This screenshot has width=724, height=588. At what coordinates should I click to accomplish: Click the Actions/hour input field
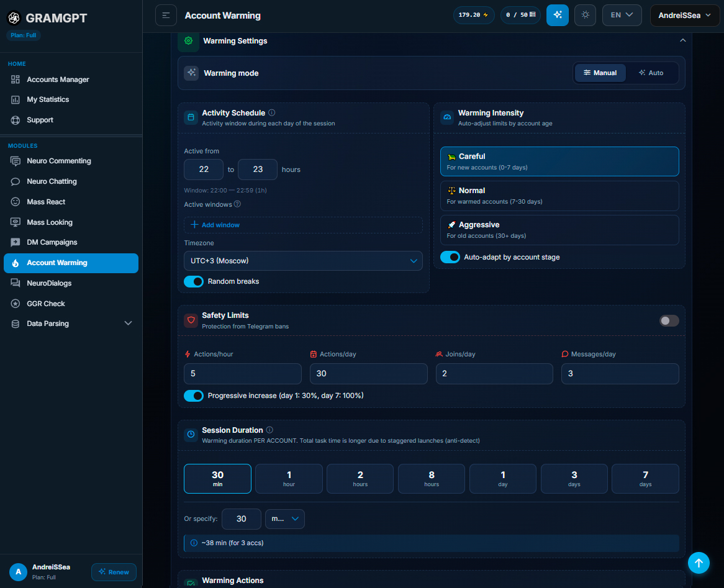tap(242, 374)
